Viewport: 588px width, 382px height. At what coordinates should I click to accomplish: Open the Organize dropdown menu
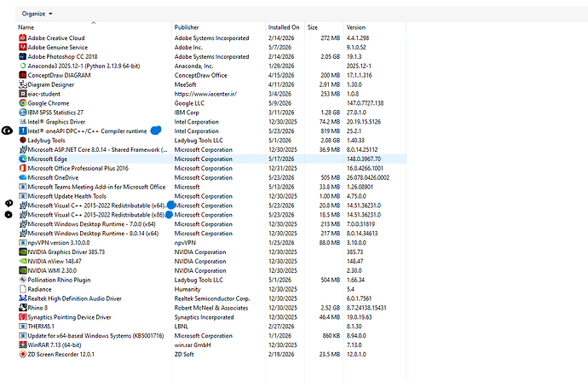(37, 14)
